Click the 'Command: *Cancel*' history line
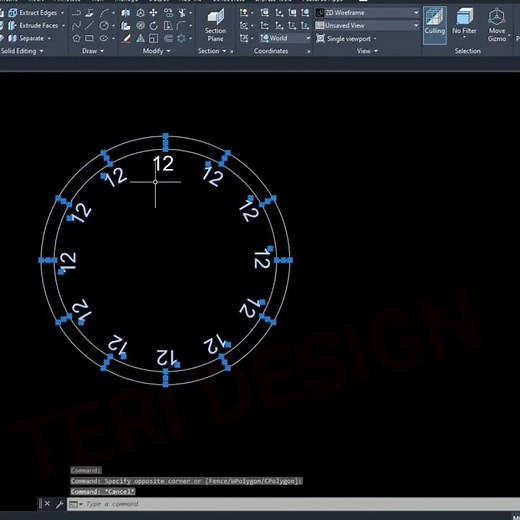The height and width of the screenshot is (520, 520). point(103,491)
